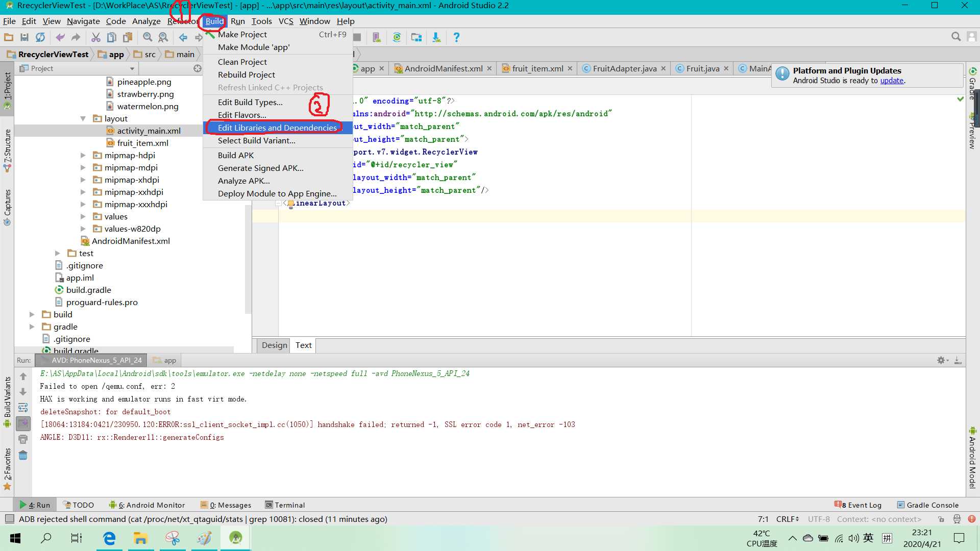Expand the mipmap-xxhdpi folder
Screen dimensions: 980x551
click(x=83, y=192)
